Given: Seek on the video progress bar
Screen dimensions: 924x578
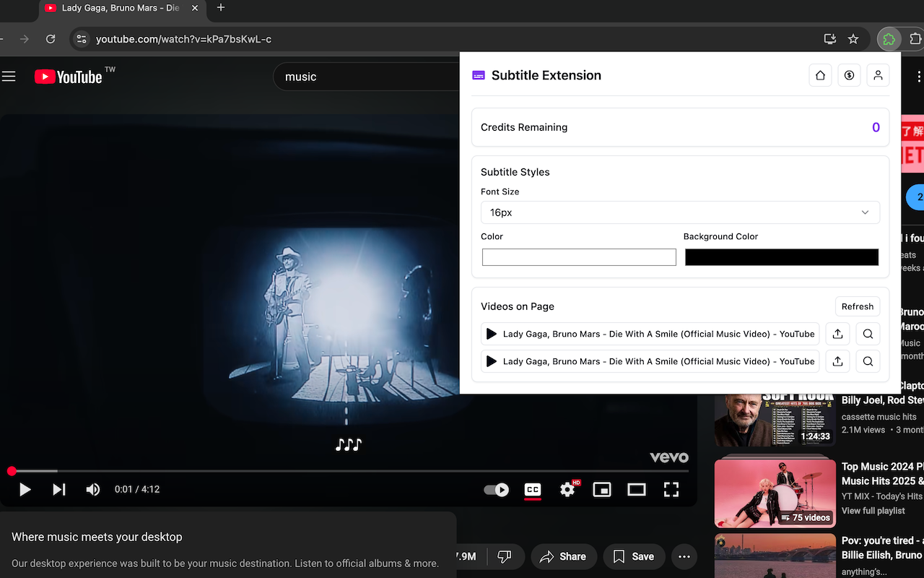Looking at the screenshot, I should [x=349, y=471].
